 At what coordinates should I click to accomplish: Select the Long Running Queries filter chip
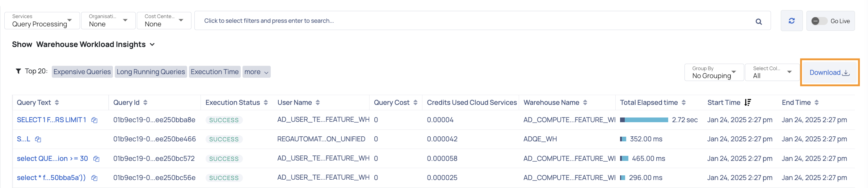coord(151,72)
